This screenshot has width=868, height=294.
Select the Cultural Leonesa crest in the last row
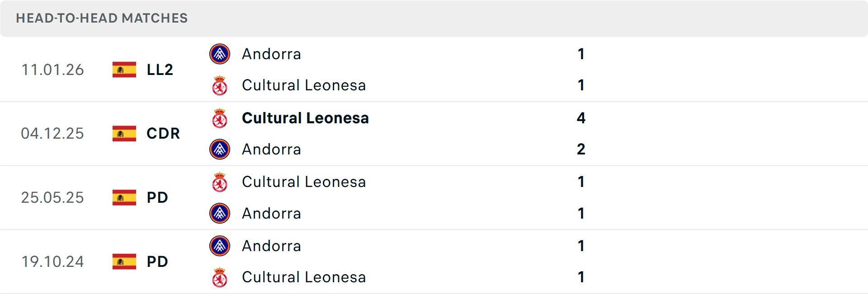click(220, 277)
